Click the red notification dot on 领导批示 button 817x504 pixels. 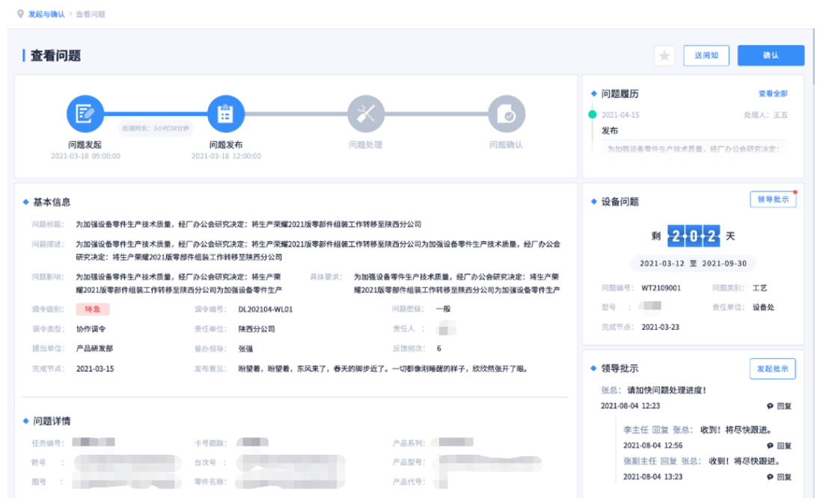coord(796,191)
